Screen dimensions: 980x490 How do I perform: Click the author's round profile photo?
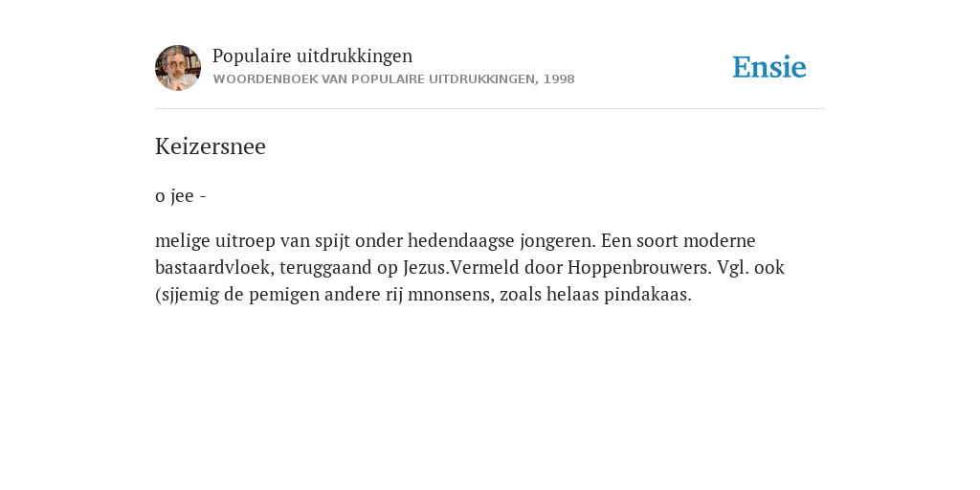tap(178, 68)
